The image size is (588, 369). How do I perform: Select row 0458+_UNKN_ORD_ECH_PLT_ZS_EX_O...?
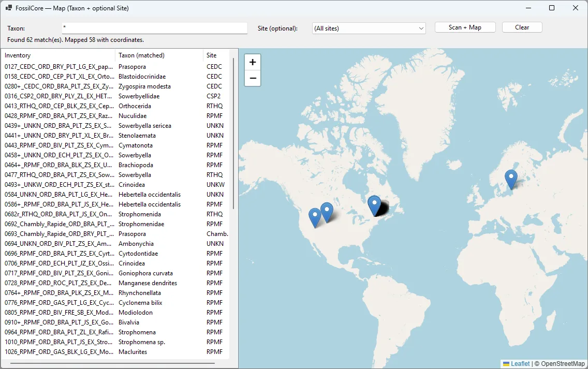[x=115, y=155]
